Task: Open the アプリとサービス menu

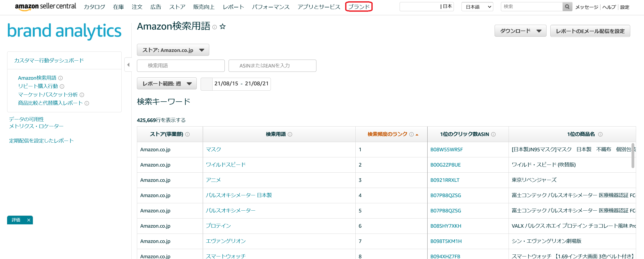Action: coord(319,7)
